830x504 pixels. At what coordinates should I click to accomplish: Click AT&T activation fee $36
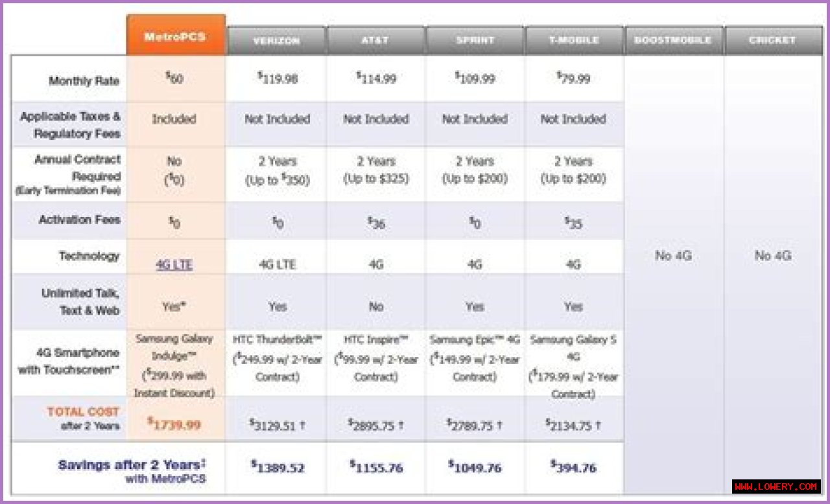(x=376, y=223)
